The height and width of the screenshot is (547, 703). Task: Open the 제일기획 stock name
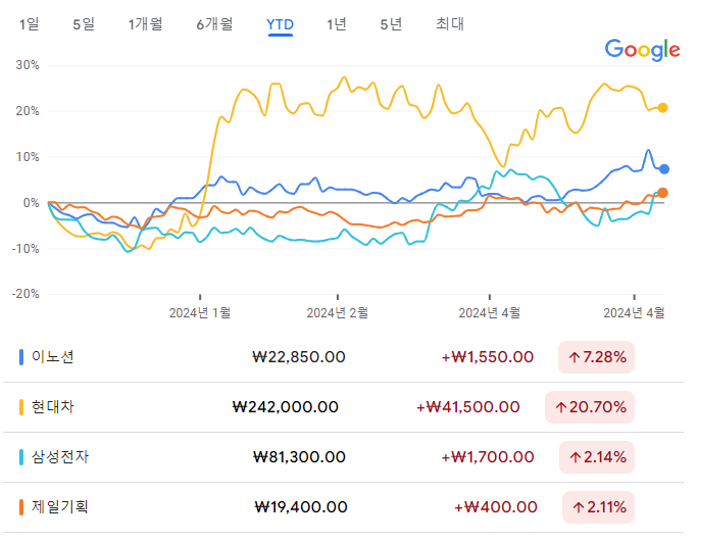click(x=60, y=507)
